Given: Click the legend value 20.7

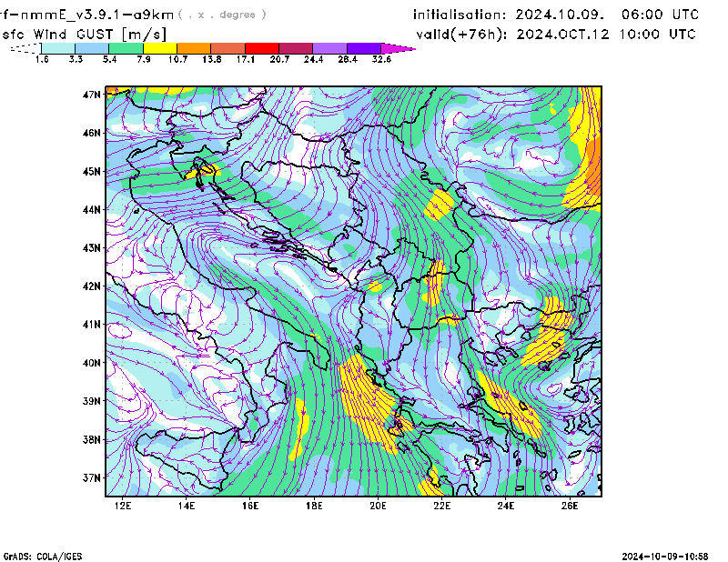Looking at the screenshot, I should [x=279, y=59].
